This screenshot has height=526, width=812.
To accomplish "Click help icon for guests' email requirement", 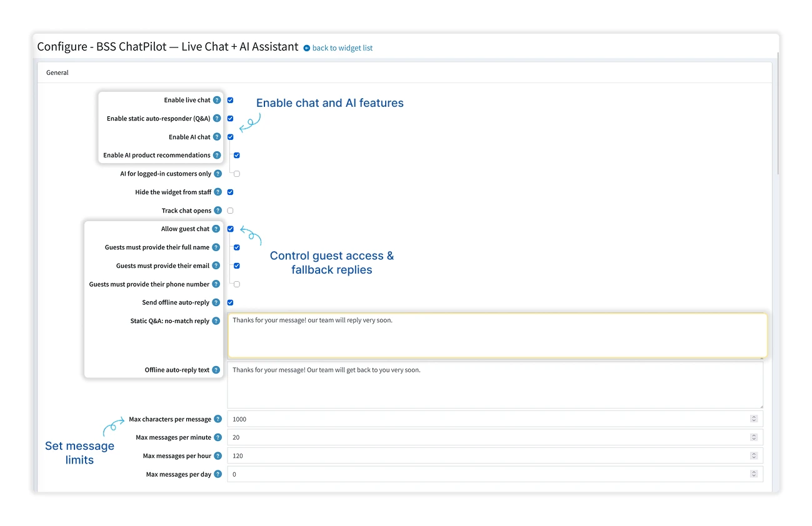I will 216,265.
